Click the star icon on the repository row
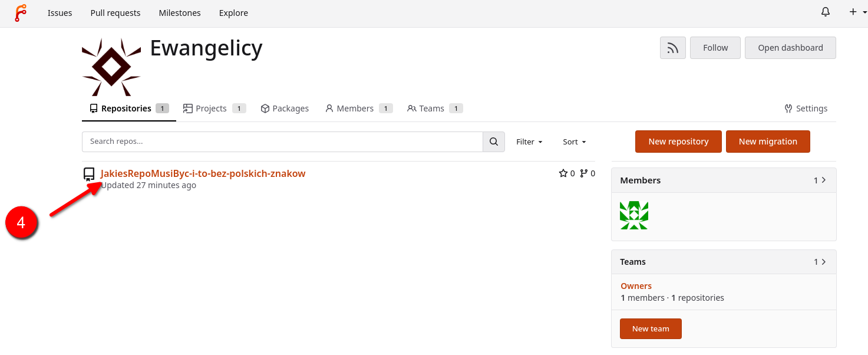The height and width of the screenshot is (355, 868). point(563,173)
